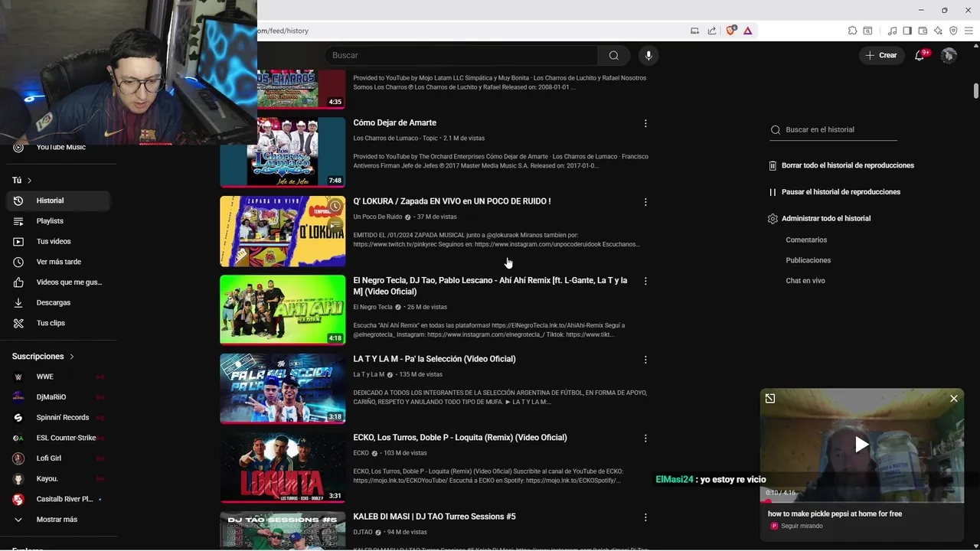The height and width of the screenshot is (551, 980).
Task: Open Brave Wallet icon
Action: (x=923, y=31)
